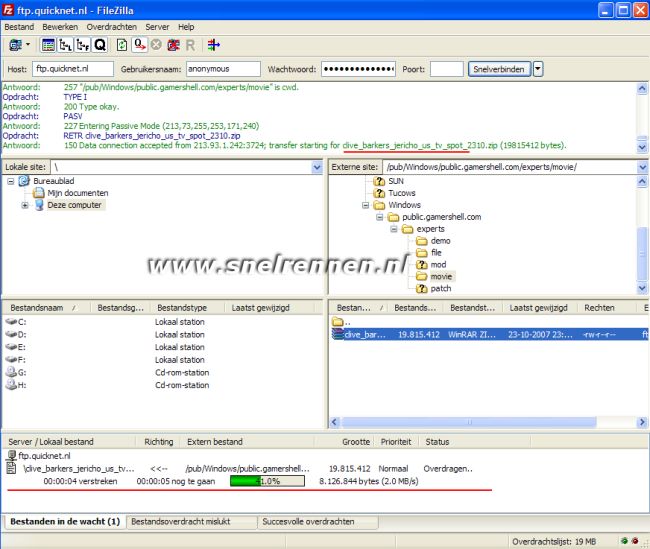Select the Tucows remote folder
Image resolution: width=650 pixels, height=549 pixels.
[402, 193]
